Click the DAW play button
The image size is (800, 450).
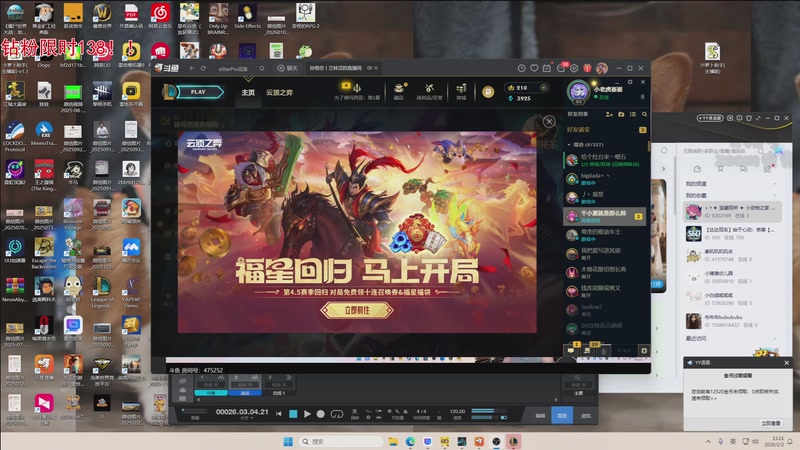(x=307, y=414)
